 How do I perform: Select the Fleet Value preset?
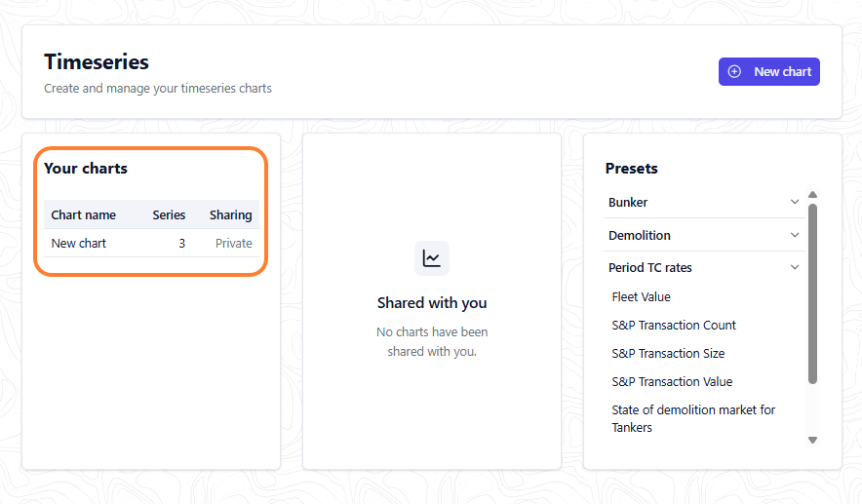[x=641, y=296]
